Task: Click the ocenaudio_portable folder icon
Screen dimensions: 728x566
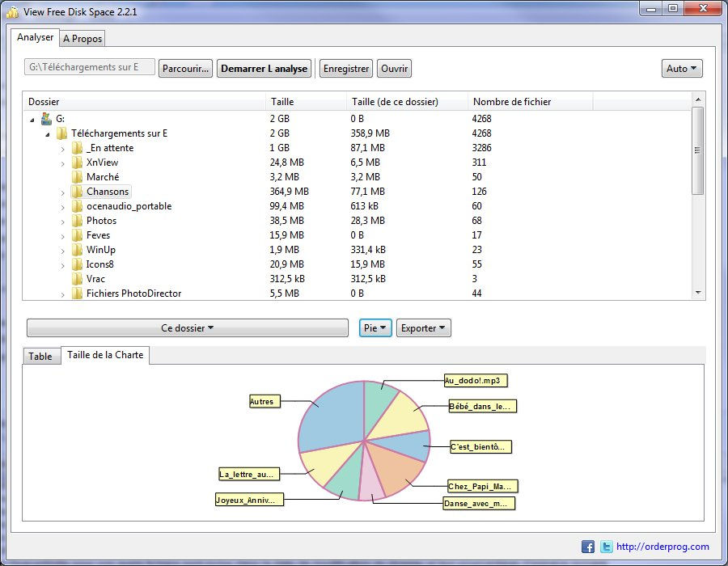Action: [77, 206]
